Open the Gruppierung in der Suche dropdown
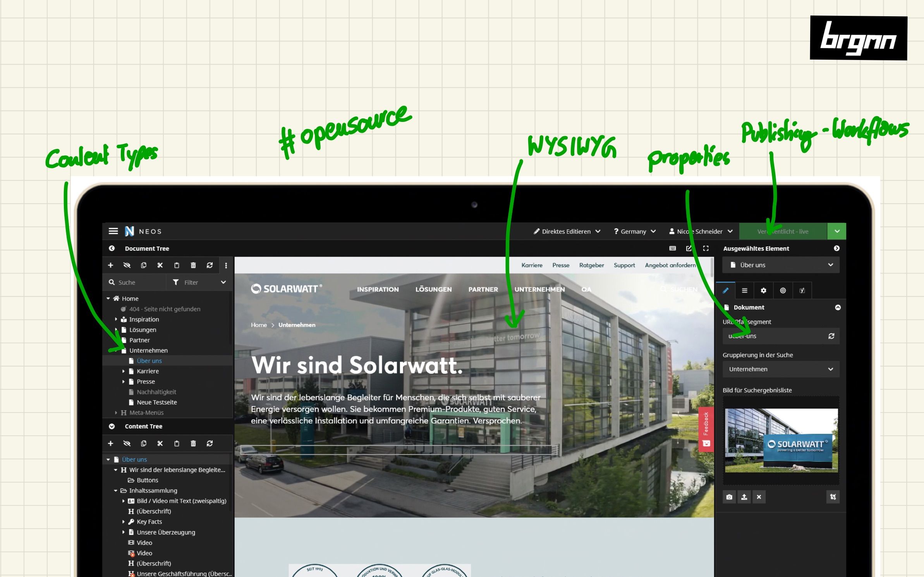Image resolution: width=924 pixels, height=577 pixels. 781,369
